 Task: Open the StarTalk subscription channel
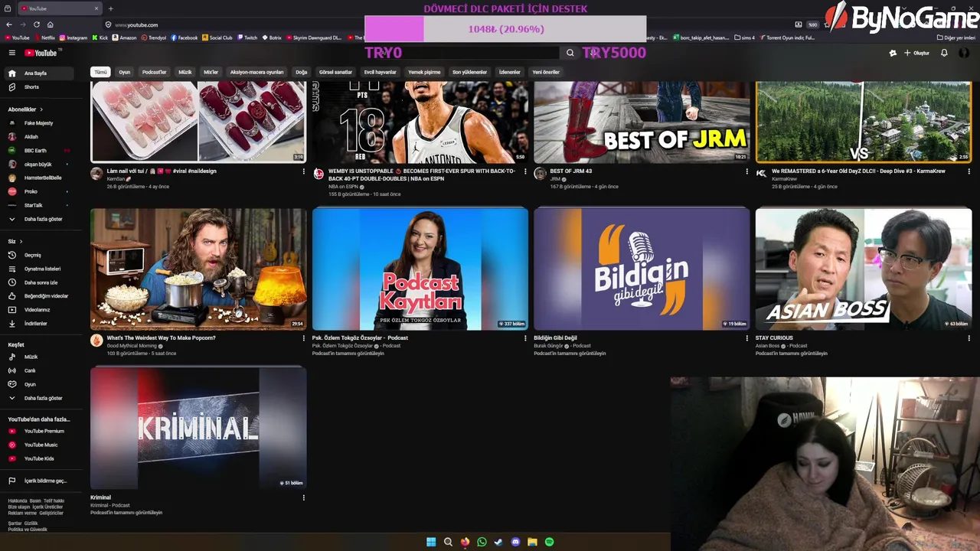(x=38, y=205)
